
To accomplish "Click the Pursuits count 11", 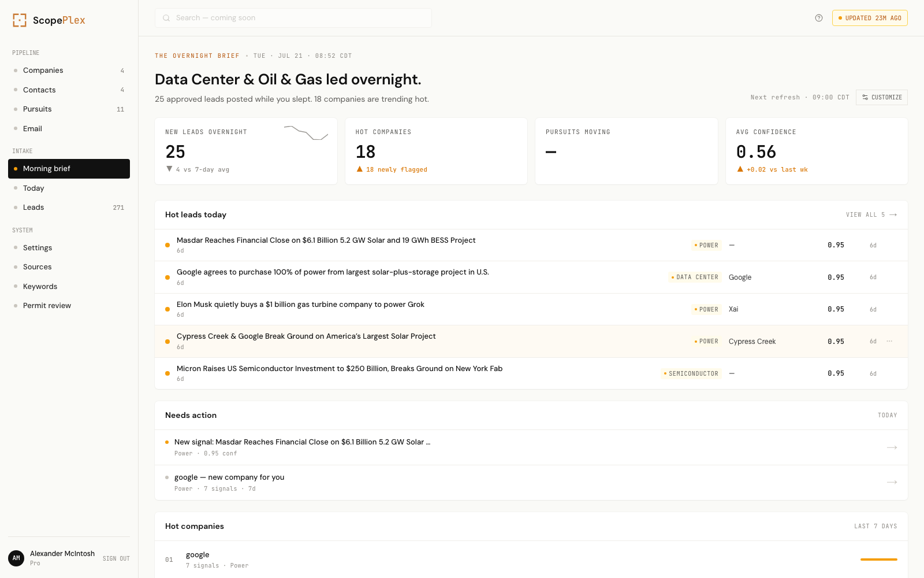I will [x=120, y=109].
